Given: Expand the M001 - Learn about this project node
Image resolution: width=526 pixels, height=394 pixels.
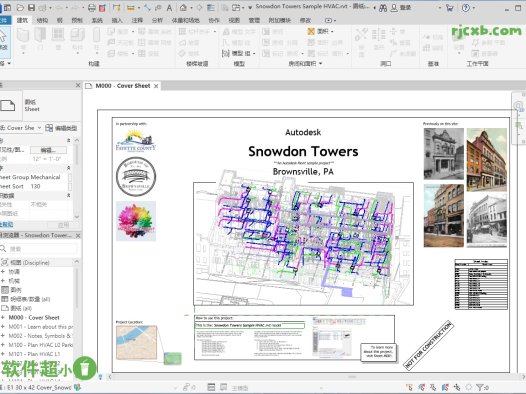Looking at the screenshot, I should [3, 327].
